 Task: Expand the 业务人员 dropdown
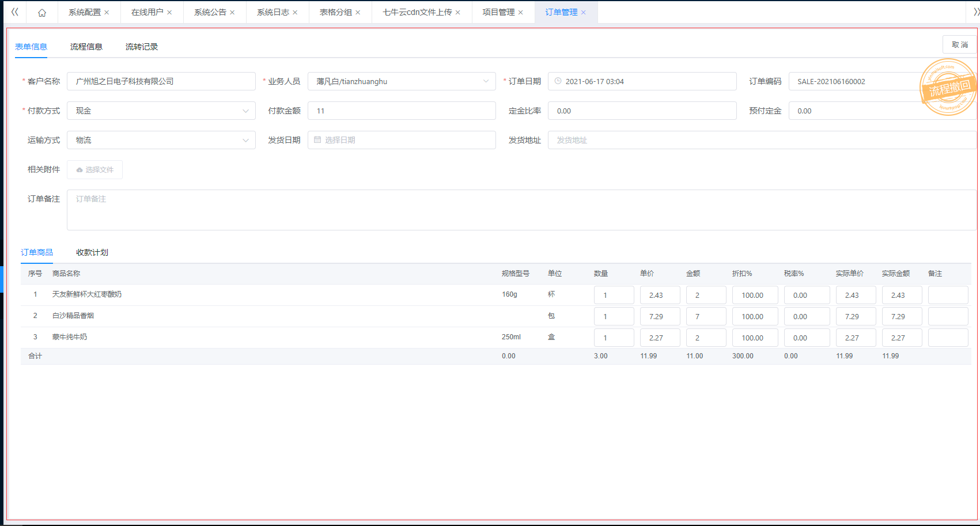[486, 82]
